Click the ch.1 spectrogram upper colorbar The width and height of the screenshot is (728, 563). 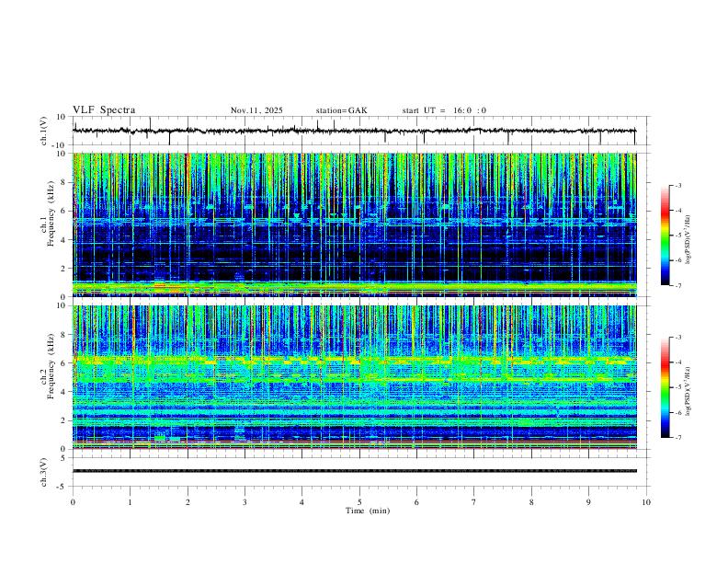665,236
